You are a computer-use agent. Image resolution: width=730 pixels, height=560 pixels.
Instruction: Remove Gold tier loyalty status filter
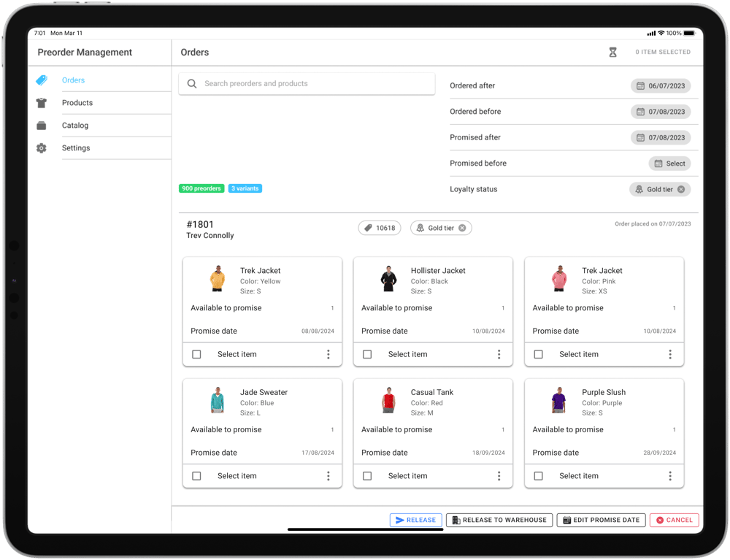(x=681, y=189)
